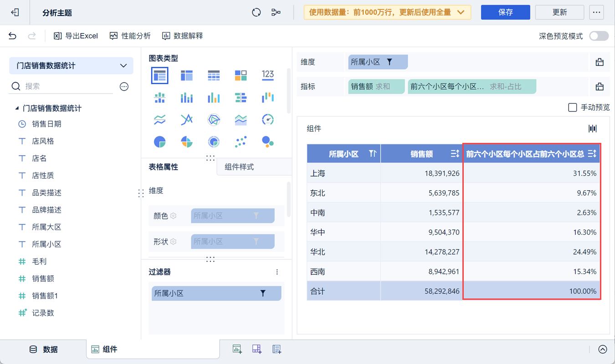
Task: Pick the scatter plot chart icon
Action: click(x=241, y=142)
